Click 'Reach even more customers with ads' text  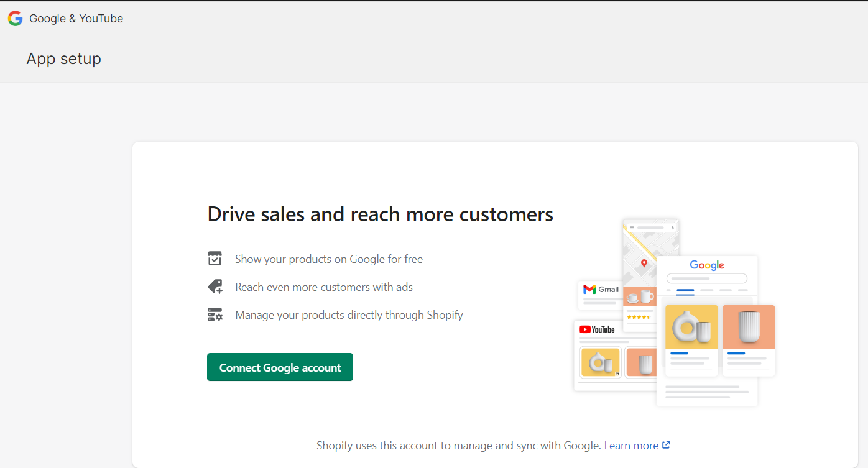[x=323, y=287]
